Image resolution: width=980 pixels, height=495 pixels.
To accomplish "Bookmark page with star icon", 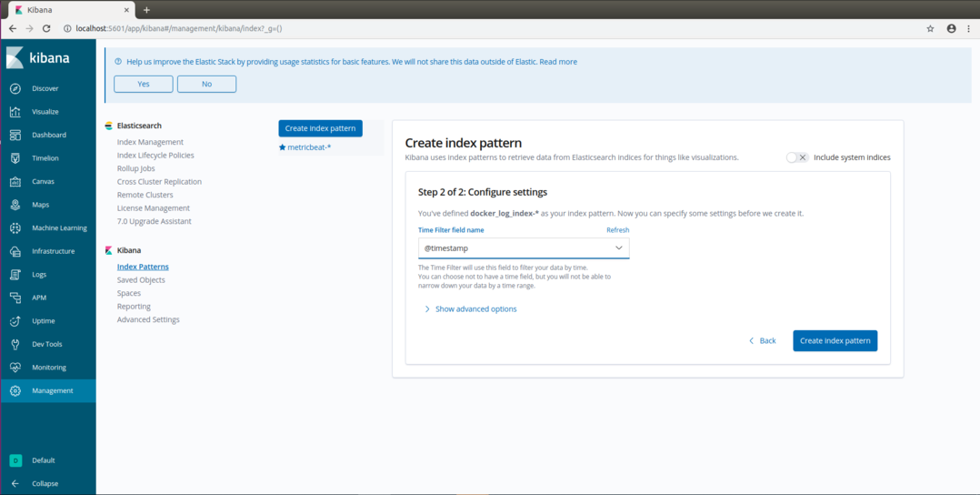I will click(x=930, y=29).
